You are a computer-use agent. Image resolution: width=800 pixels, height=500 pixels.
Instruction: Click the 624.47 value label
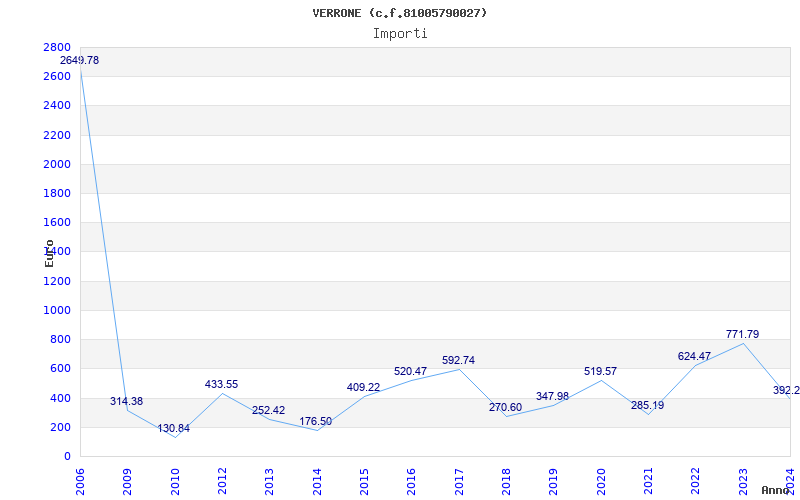(694, 356)
